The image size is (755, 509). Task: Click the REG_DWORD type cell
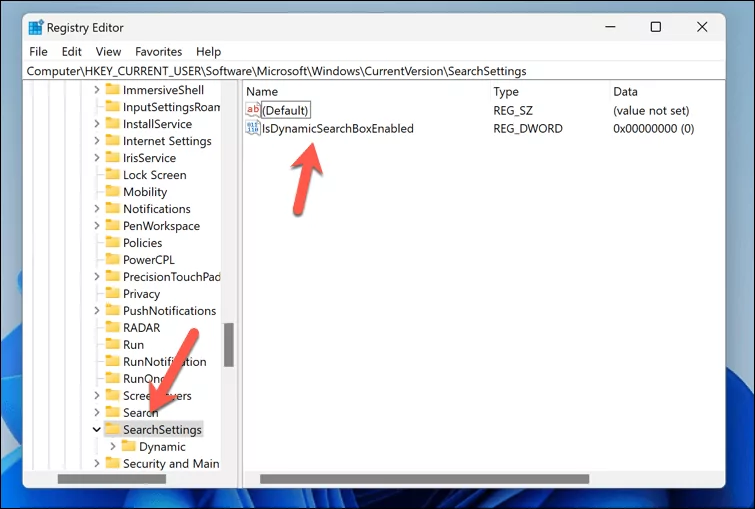pos(528,129)
